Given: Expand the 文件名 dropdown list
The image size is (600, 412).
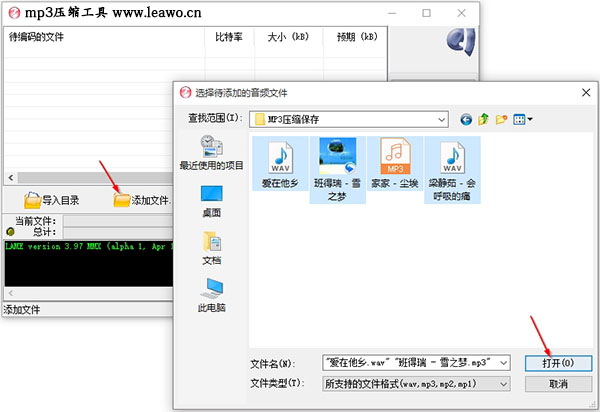Looking at the screenshot, I should [504, 363].
